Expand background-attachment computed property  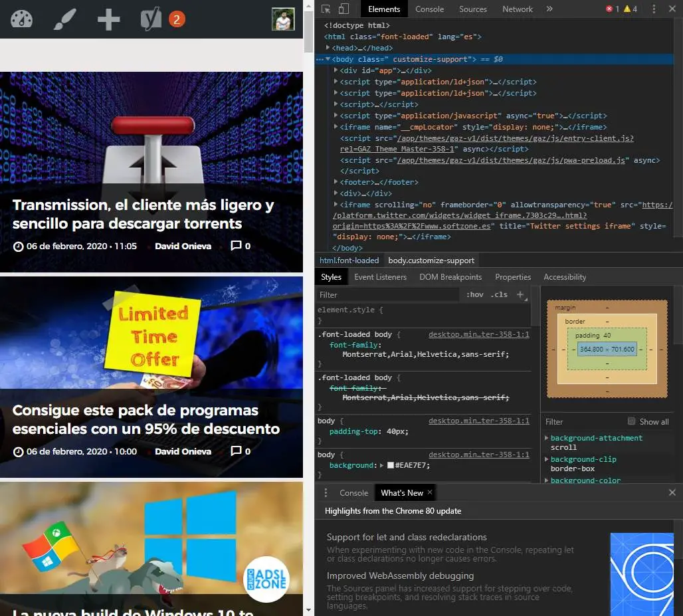pyautogui.click(x=546, y=438)
